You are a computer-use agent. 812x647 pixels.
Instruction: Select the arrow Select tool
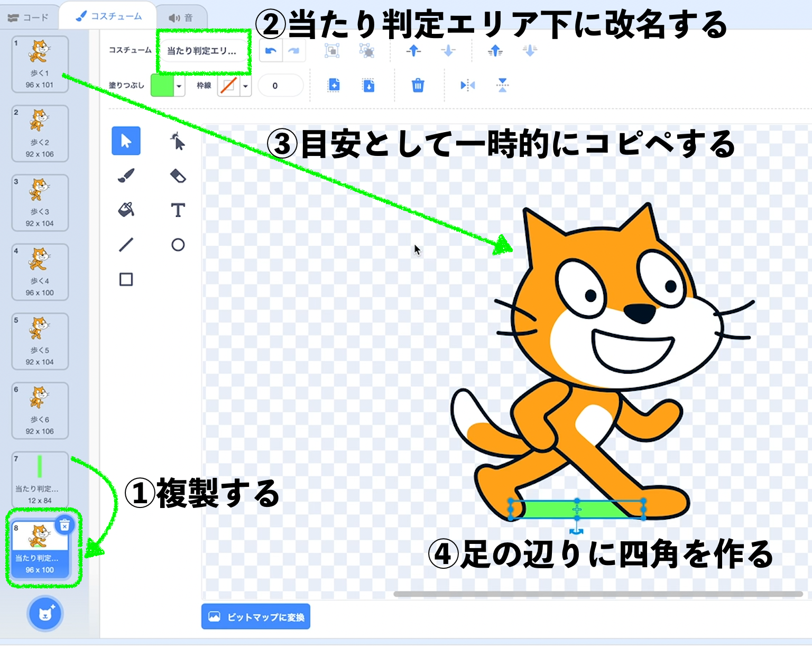click(x=126, y=141)
